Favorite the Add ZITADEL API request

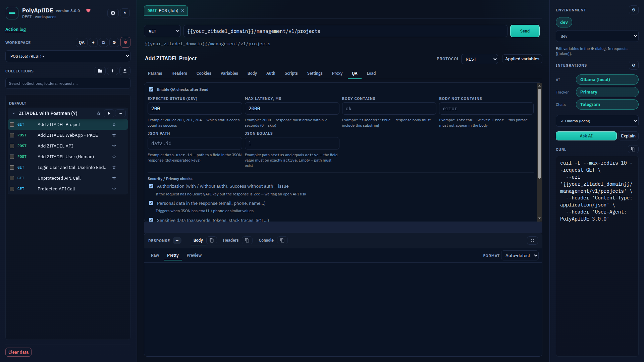(114, 146)
